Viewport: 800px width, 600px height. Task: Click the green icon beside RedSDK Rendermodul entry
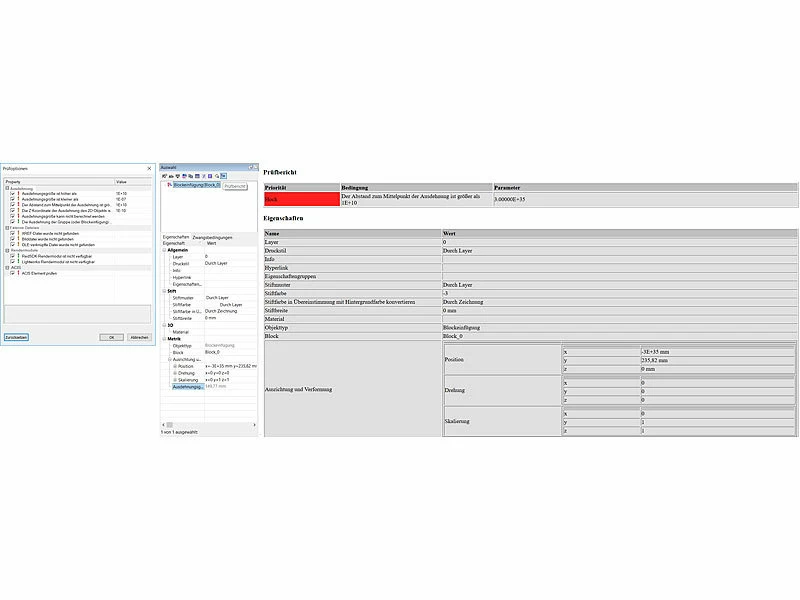18,255
